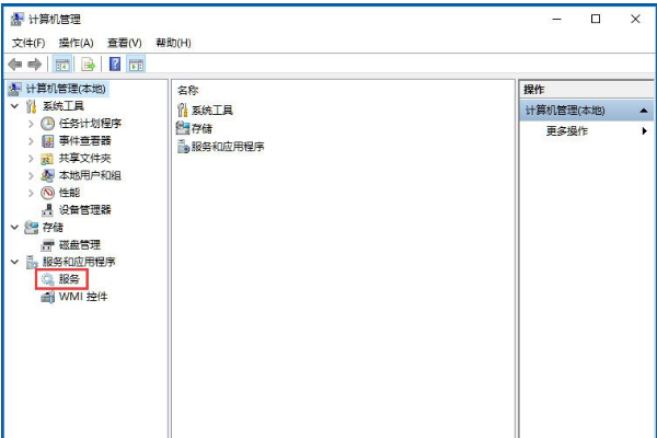
Task: Expand the 事件查看器 node
Action: [x=31, y=141]
